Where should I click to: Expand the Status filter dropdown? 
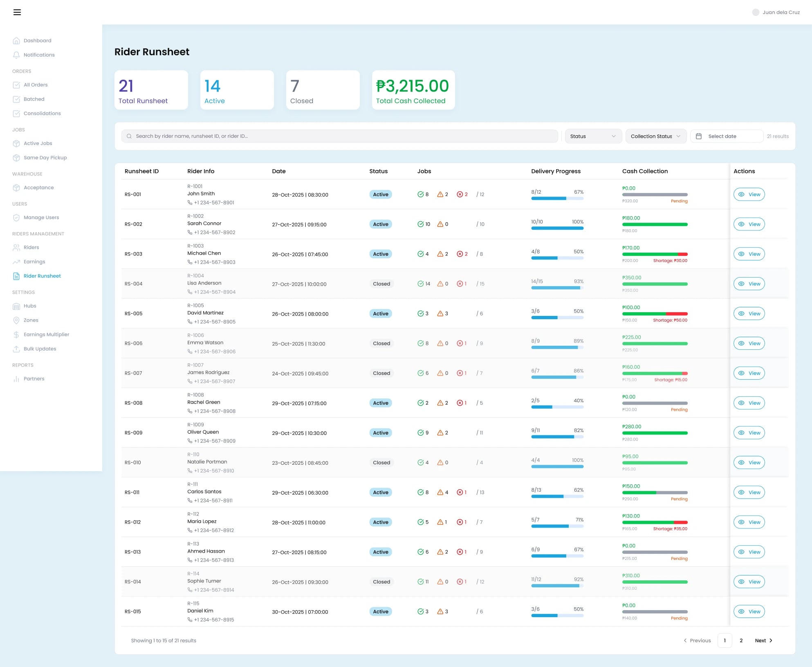593,136
